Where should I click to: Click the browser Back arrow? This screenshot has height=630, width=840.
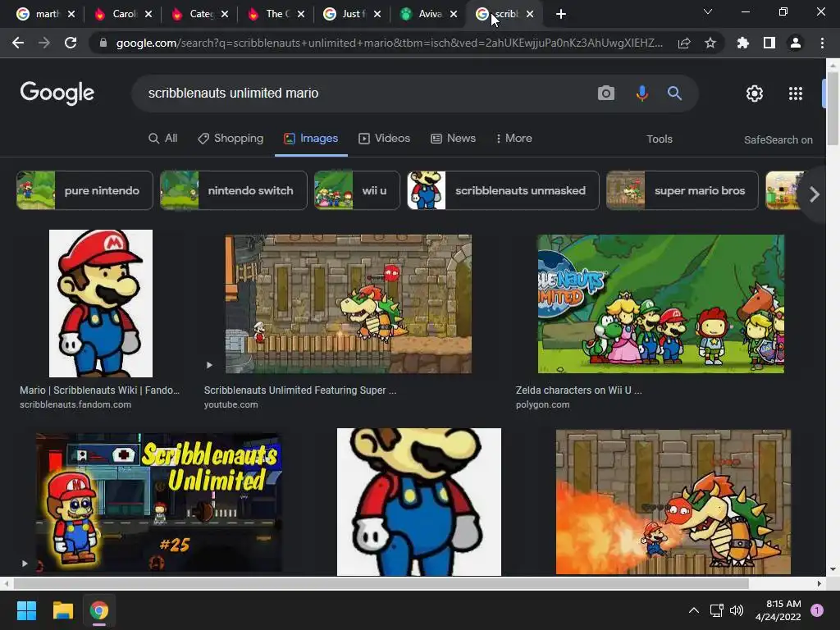[x=18, y=43]
